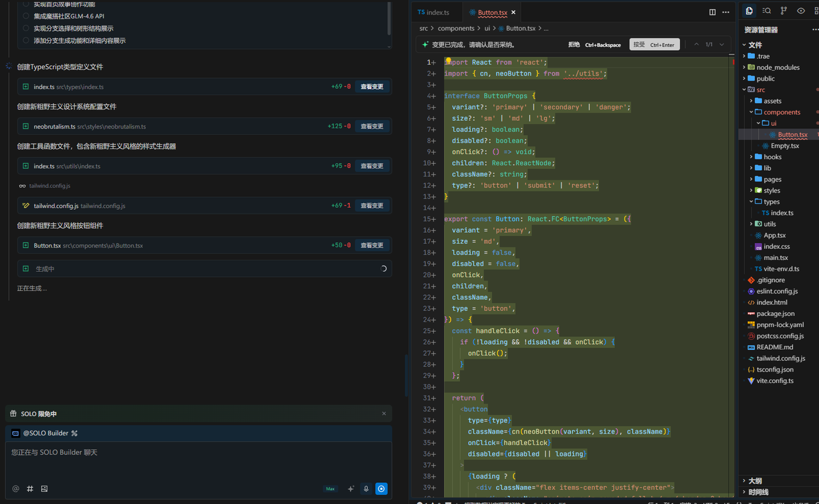The height and width of the screenshot is (504, 819).
Task: Click 查看变更 for neobrutalism.ts
Action: click(x=372, y=127)
